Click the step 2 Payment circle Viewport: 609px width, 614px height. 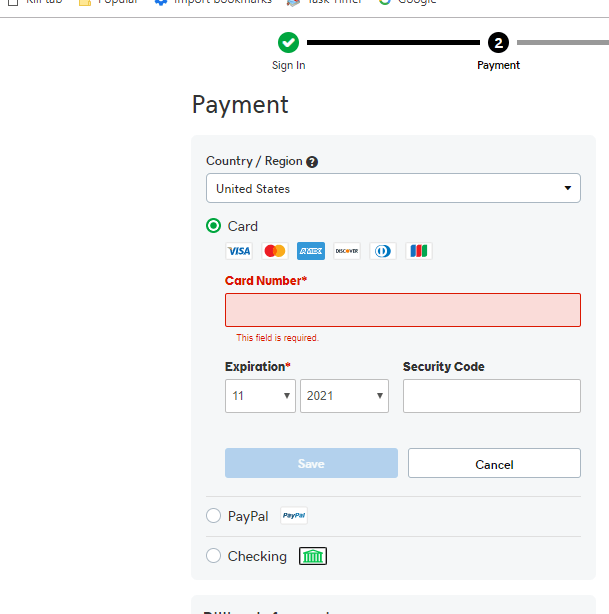(499, 43)
